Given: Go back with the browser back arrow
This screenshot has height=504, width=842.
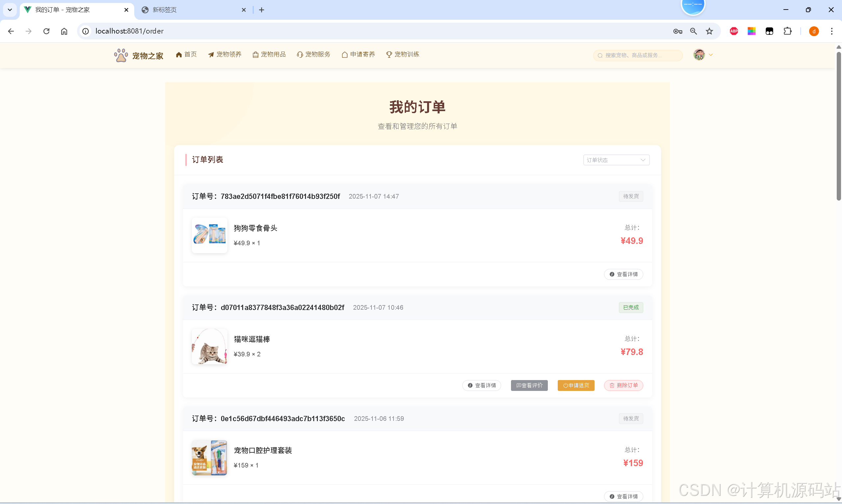Looking at the screenshot, I should click(x=11, y=31).
